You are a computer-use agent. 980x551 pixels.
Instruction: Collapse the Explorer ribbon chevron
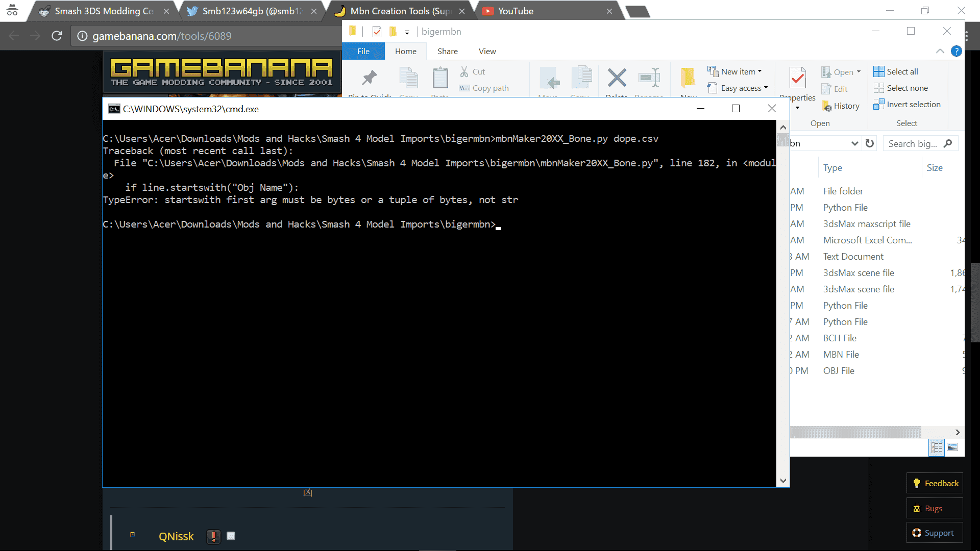(940, 51)
